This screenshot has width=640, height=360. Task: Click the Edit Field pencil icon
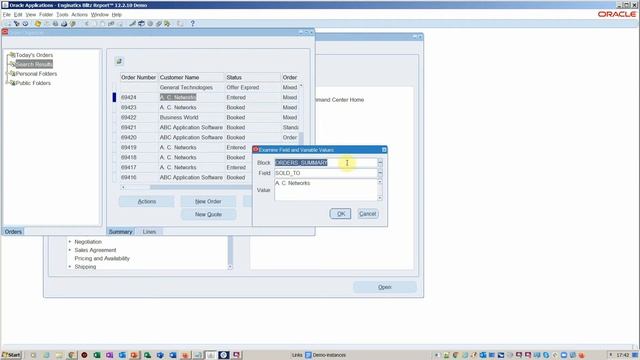[133, 24]
